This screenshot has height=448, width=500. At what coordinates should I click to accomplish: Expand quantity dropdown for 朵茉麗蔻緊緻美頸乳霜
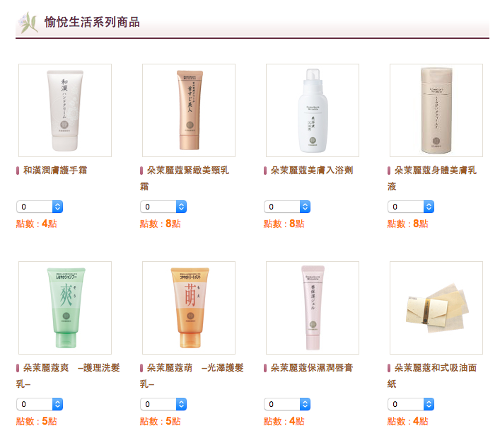pos(163,207)
